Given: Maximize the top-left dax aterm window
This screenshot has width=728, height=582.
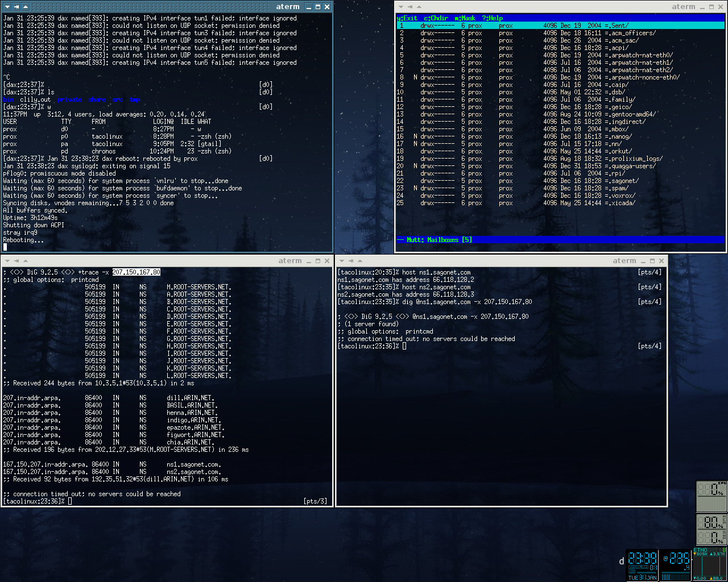Looking at the screenshot, I should pyautogui.click(x=318, y=7).
